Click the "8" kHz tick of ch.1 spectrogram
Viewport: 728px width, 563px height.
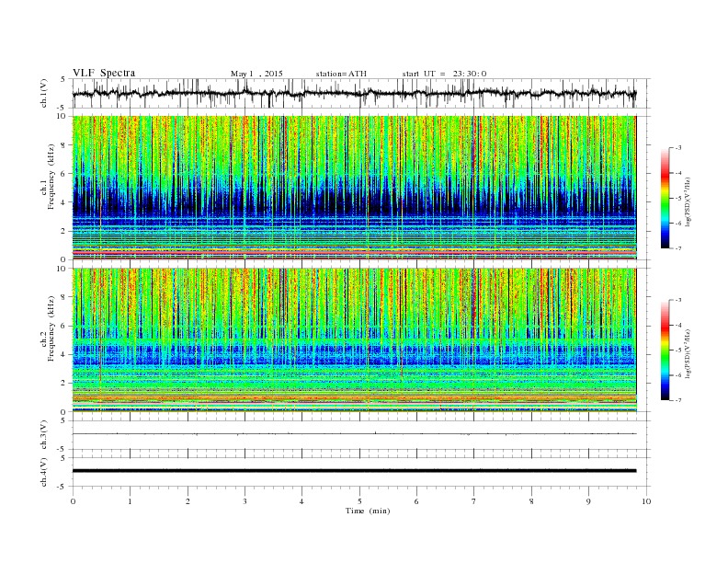(64, 145)
